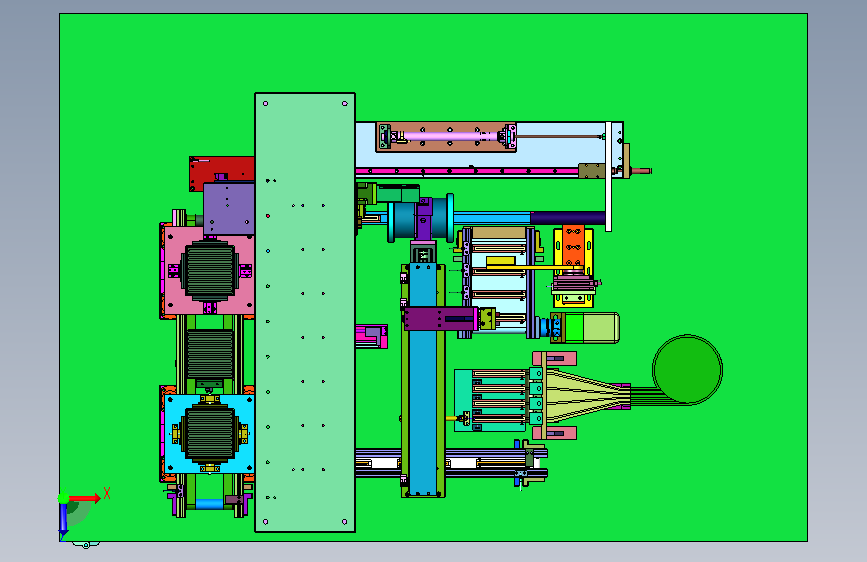Click the red X-axis arrow of the triad
The image size is (867, 562).
[84, 498]
